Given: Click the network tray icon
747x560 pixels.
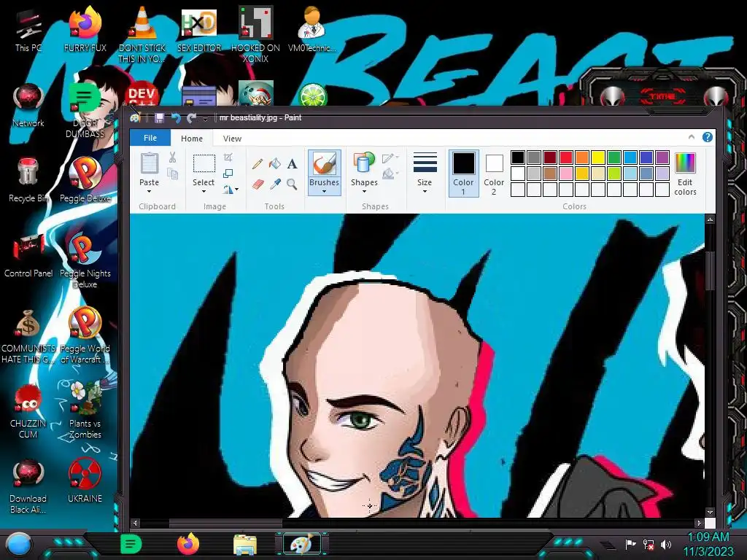Looking at the screenshot, I should tap(649, 544).
